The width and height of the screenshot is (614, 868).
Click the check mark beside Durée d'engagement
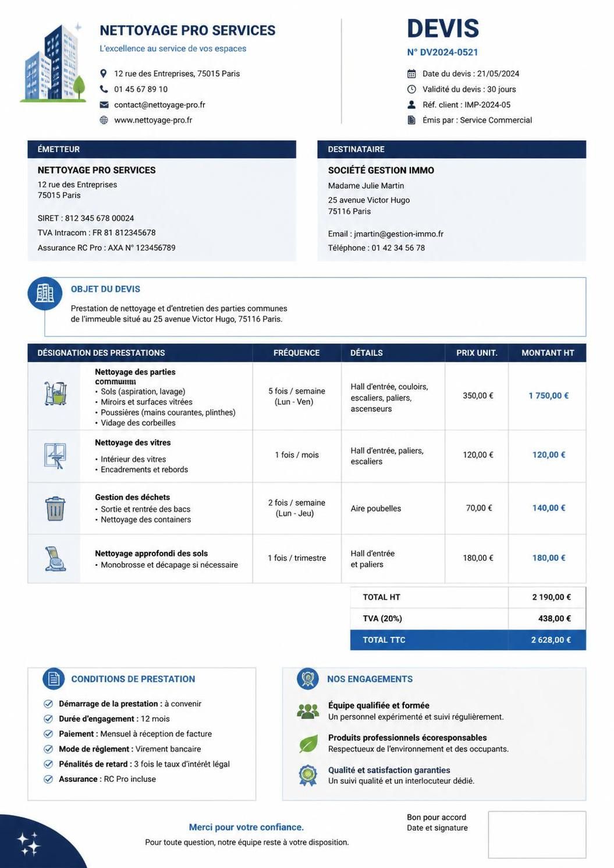click(48, 719)
